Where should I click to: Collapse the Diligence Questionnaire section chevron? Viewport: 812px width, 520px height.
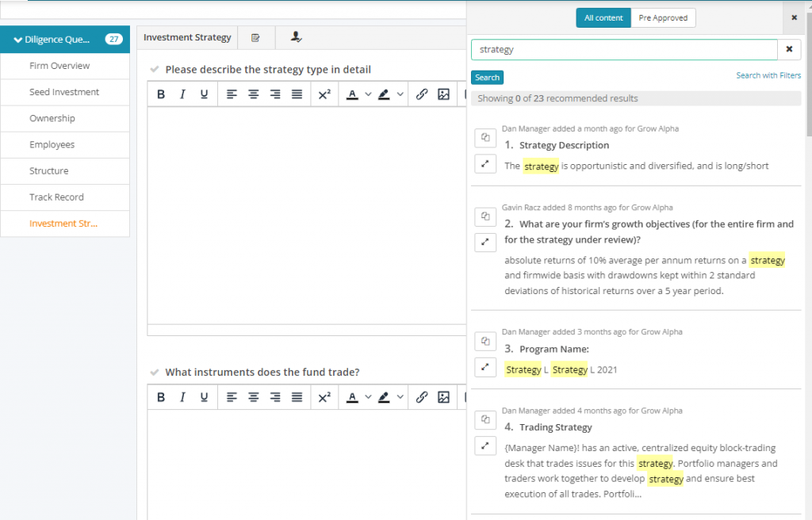click(17, 39)
